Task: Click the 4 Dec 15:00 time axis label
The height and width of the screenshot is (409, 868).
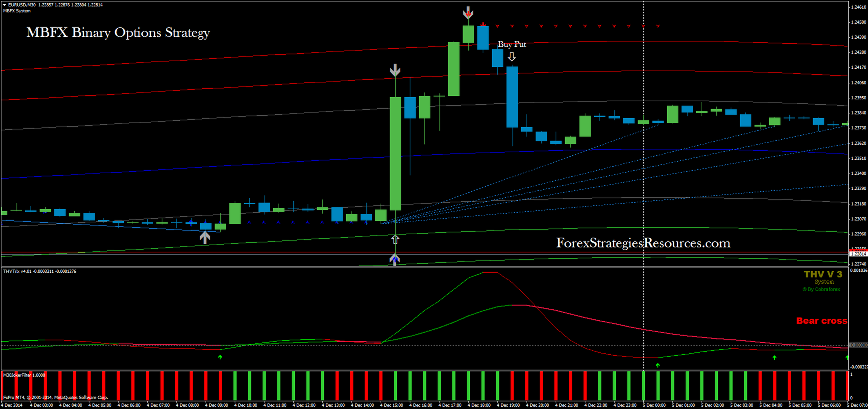Action: [x=392, y=405]
